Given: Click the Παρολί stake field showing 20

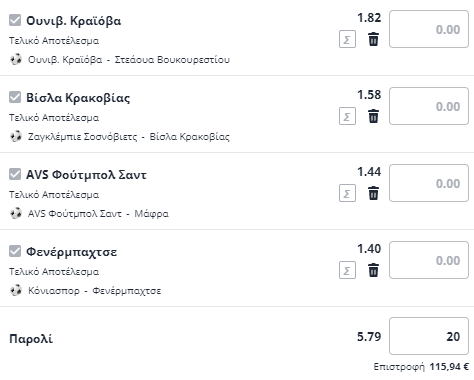Looking at the screenshot, I should coord(429,336).
